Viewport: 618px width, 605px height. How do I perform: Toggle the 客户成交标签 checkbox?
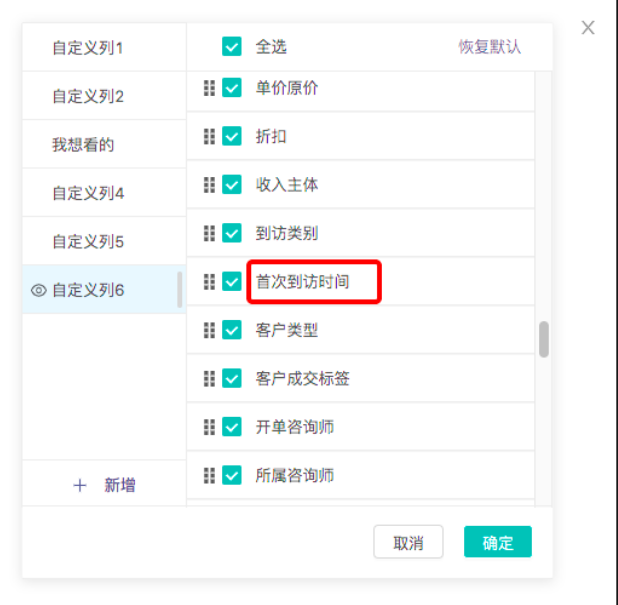[x=232, y=378]
